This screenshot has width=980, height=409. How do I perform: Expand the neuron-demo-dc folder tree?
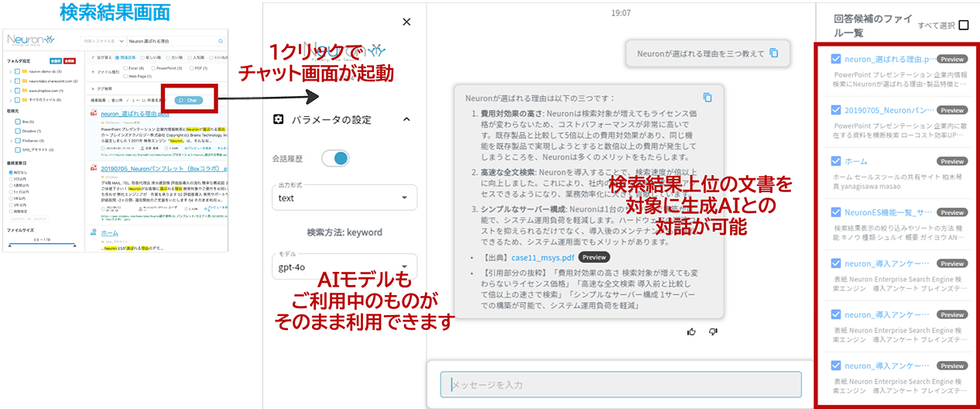tap(10, 71)
